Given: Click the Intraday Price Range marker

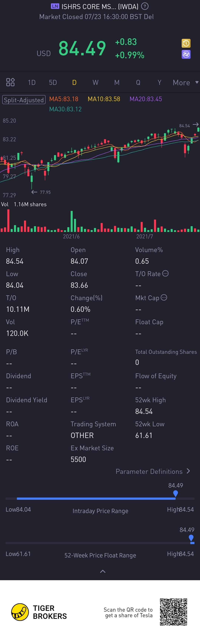Looking at the screenshot, I should coord(176,493).
